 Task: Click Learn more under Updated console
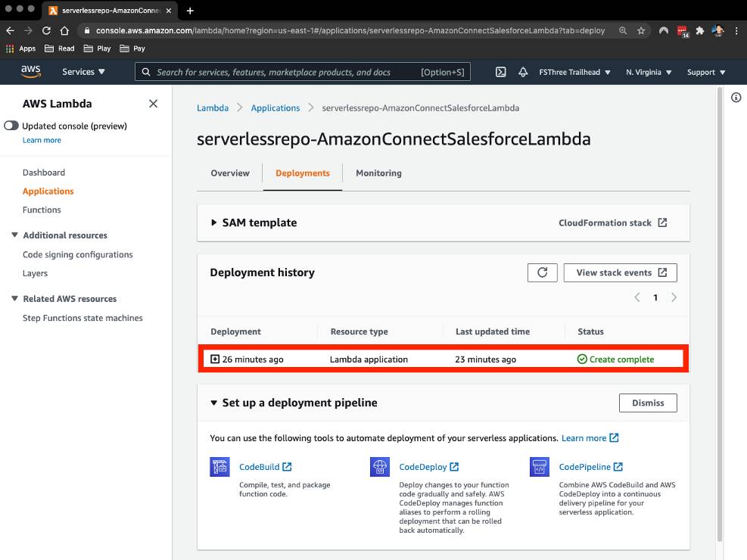pyautogui.click(x=42, y=140)
